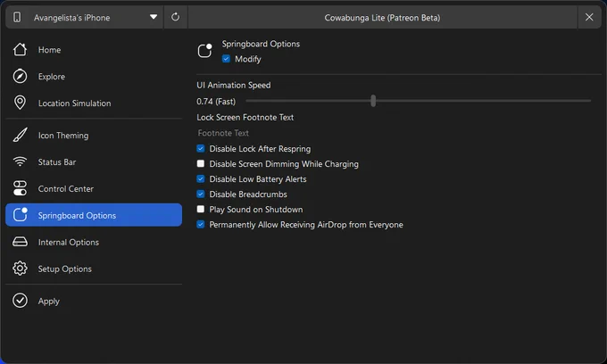
Task: Click the Explore compass icon
Action: click(x=20, y=76)
